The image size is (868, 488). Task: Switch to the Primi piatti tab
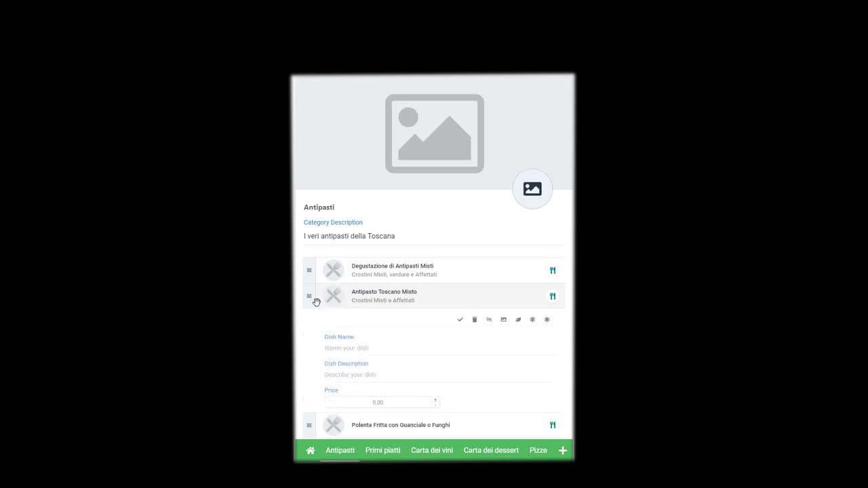[382, 450]
